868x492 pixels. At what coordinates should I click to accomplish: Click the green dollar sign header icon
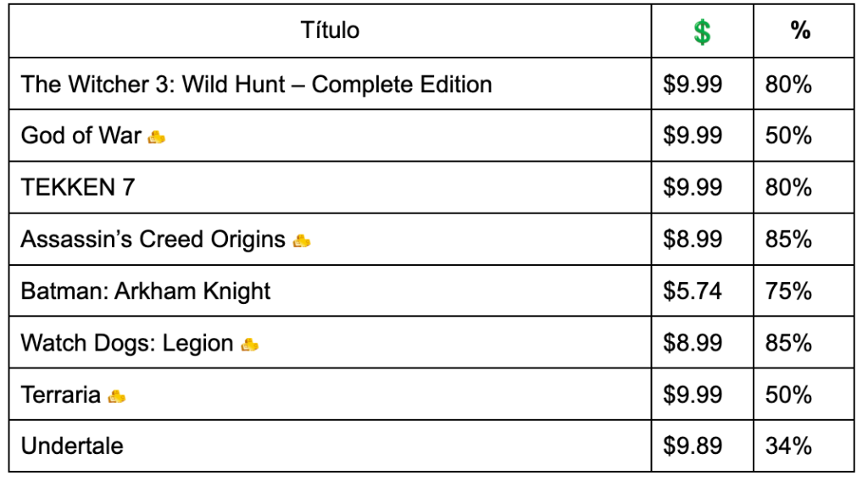(702, 32)
